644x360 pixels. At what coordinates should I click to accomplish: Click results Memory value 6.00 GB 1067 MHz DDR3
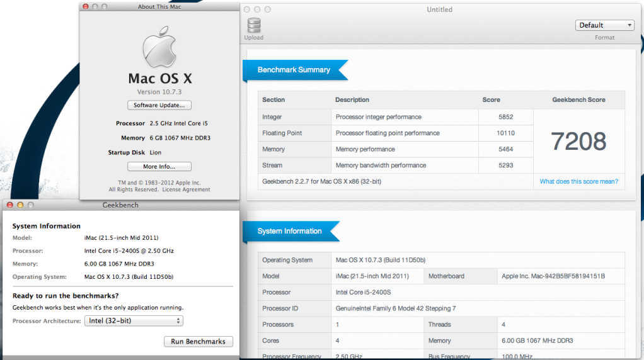point(537,340)
